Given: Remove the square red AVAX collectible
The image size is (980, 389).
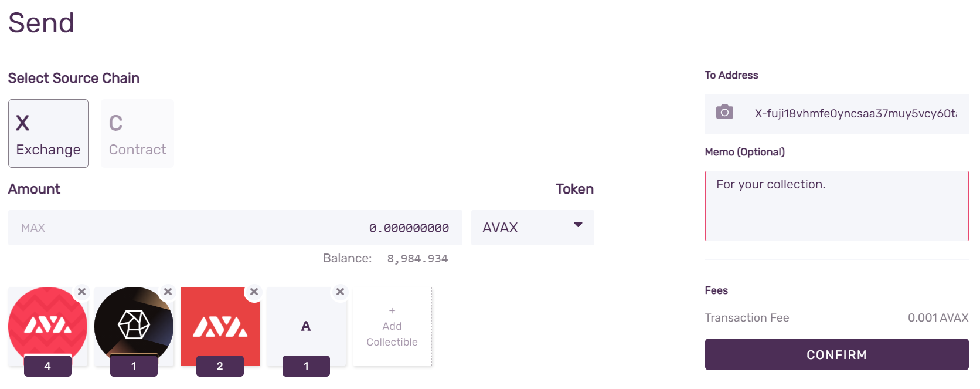Looking at the screenshot, I should pos(254,292).
